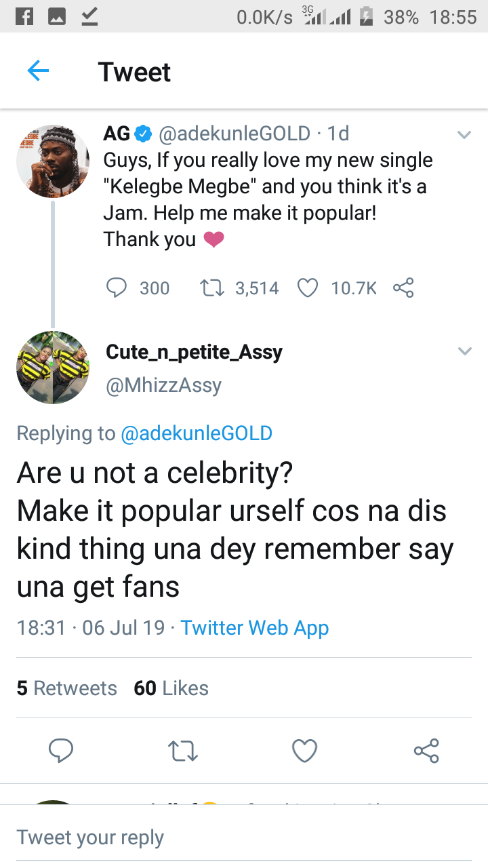Open the dropdown arrow beside Cute_n_petite_Assy
The image size is (488, 868).
[464, 351]
